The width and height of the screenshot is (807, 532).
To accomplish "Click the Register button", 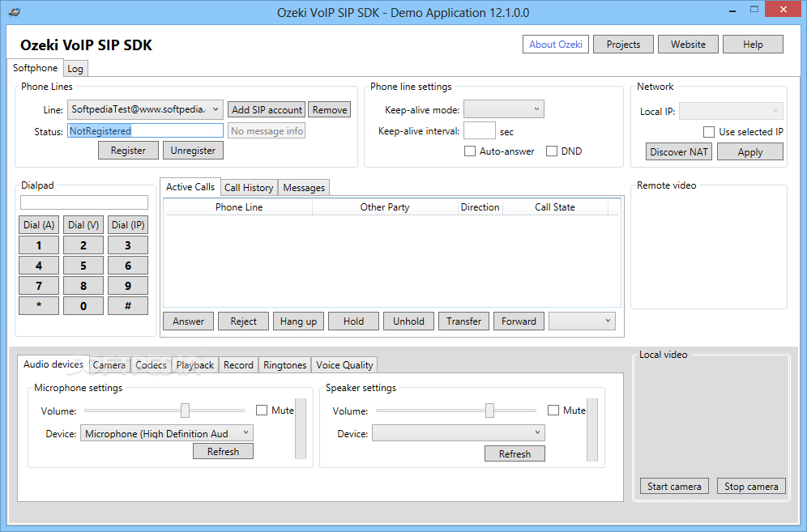I will pyautogui.click(x=128, y=151).
